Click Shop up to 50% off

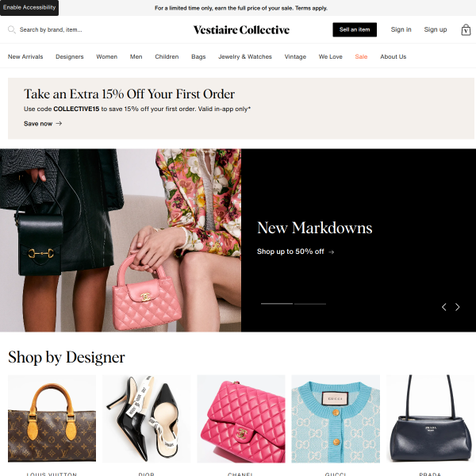tap(295, 251)
